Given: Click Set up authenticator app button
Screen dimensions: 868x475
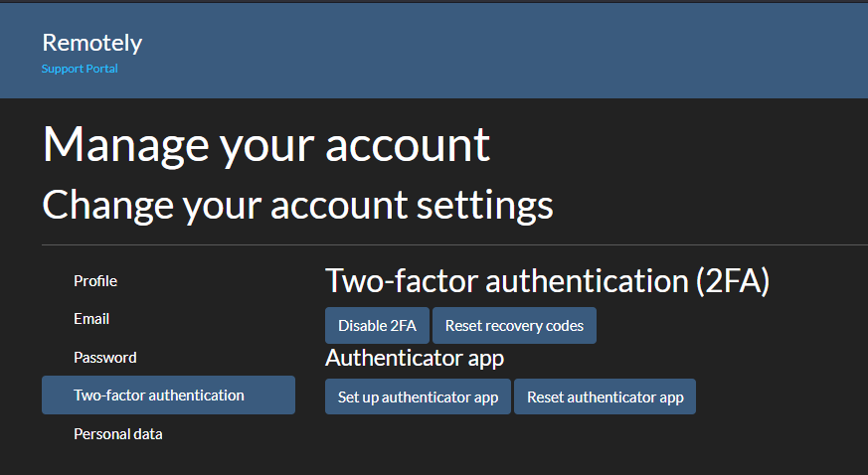Looking at the screenshot, I should point(418,397).
